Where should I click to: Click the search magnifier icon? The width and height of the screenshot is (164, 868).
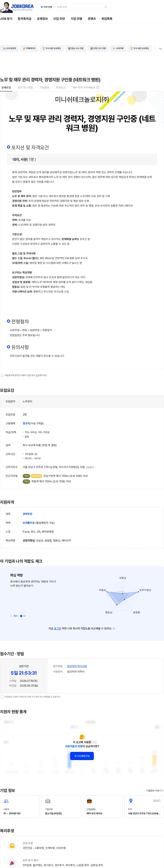click(106, 7)
